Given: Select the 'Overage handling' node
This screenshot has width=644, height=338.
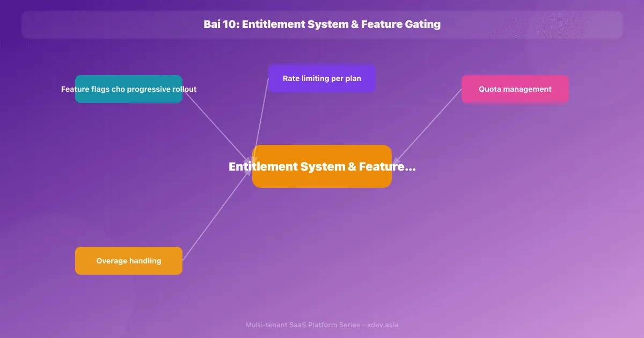Looking at the screenshot, I should click(129, 261).
